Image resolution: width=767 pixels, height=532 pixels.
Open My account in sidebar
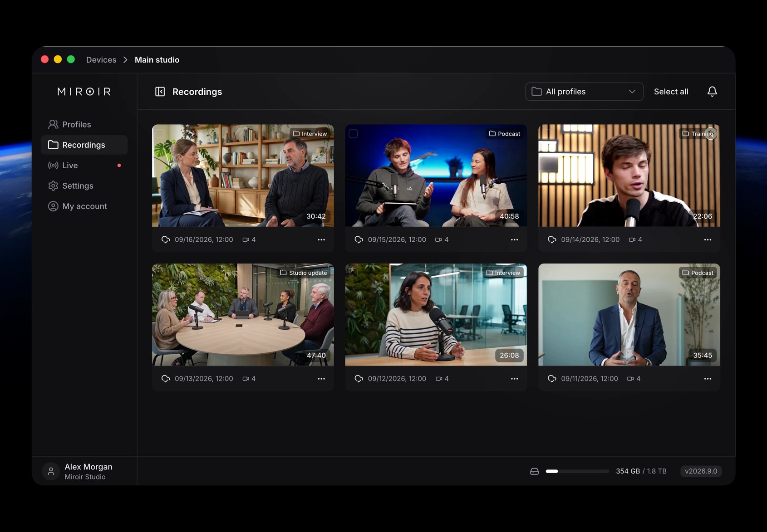point(84,206)
